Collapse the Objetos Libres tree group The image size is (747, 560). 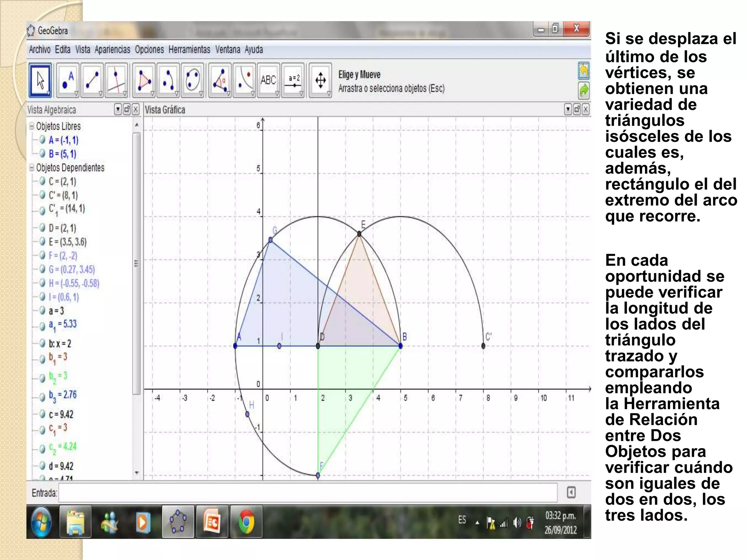click(32, 127)
